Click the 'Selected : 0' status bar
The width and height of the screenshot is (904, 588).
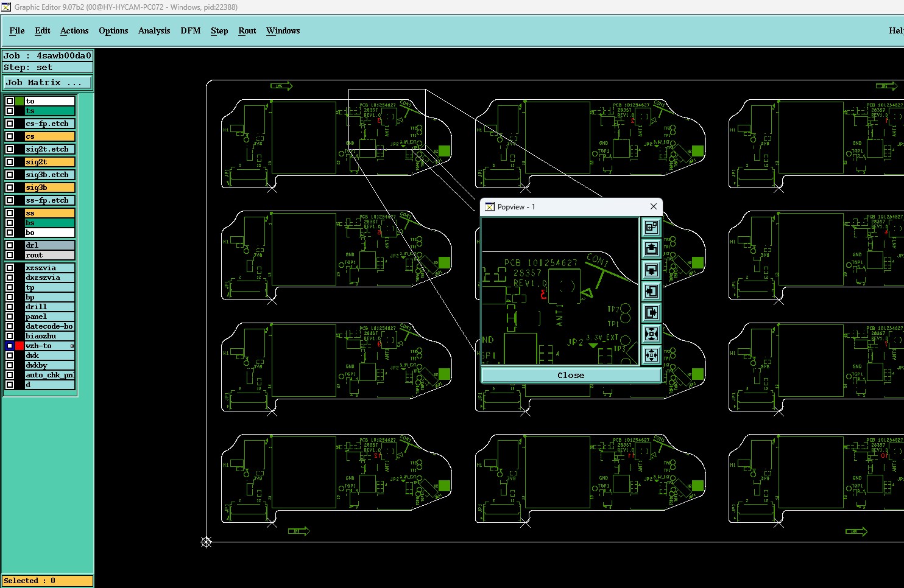(48, 581)
